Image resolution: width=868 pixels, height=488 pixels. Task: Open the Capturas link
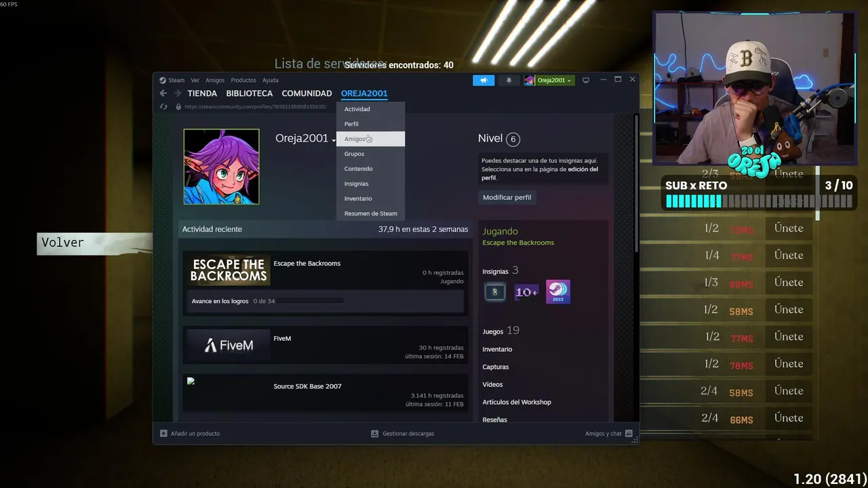[496, 367]
